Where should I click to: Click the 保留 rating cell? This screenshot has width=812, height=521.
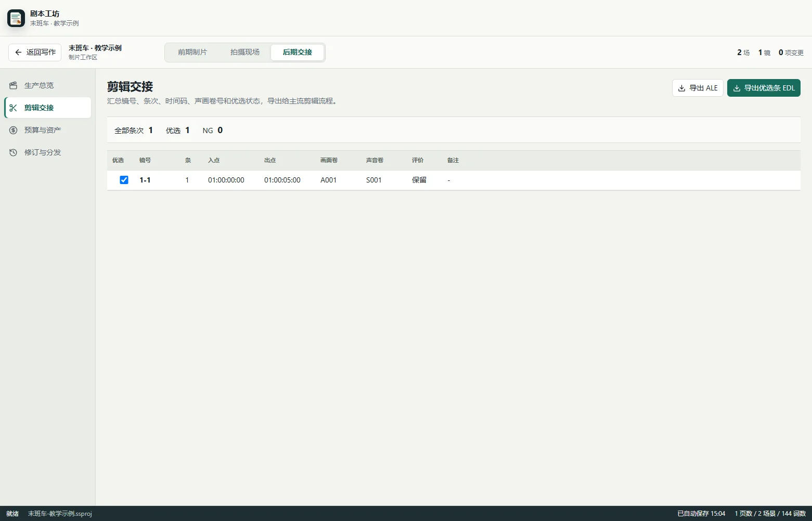tap(419, 180)
